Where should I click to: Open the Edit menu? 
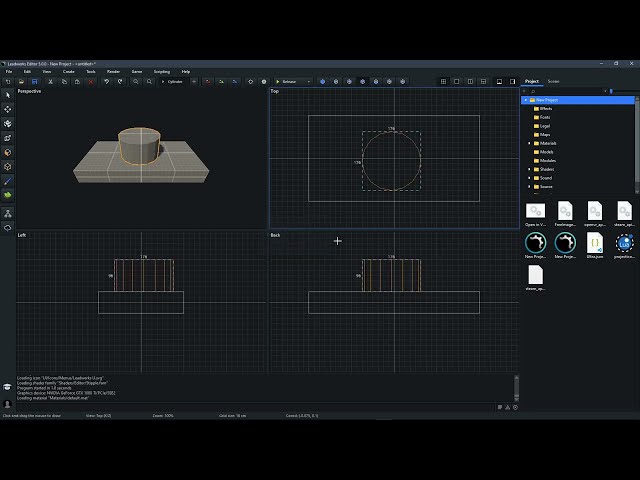coord(27,72)
